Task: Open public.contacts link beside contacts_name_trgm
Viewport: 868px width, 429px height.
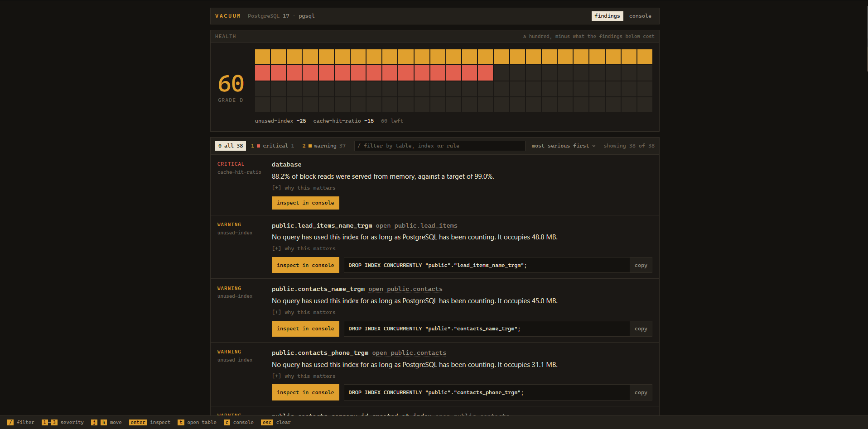Action: [405, 289]
